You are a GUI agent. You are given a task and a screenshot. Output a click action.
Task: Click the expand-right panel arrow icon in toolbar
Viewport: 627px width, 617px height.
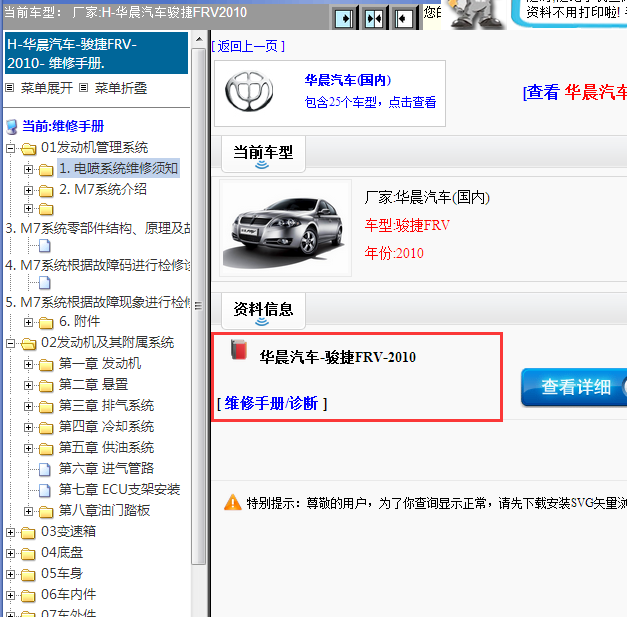344,18
